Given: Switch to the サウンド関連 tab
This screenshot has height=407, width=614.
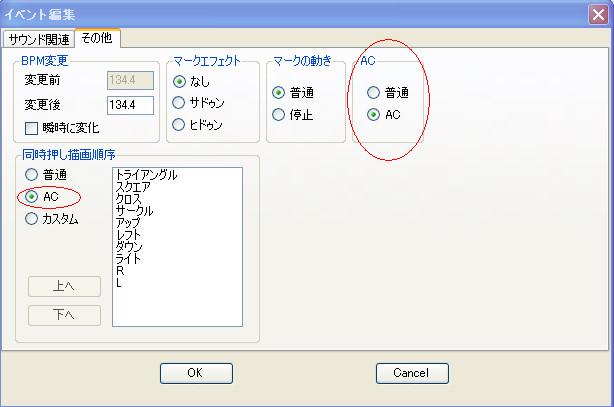Looking at the screenshot, I should tap(38, 40).
